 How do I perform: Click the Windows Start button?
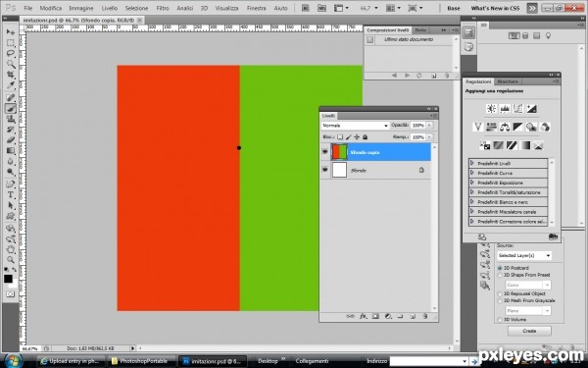click(13, 361)
